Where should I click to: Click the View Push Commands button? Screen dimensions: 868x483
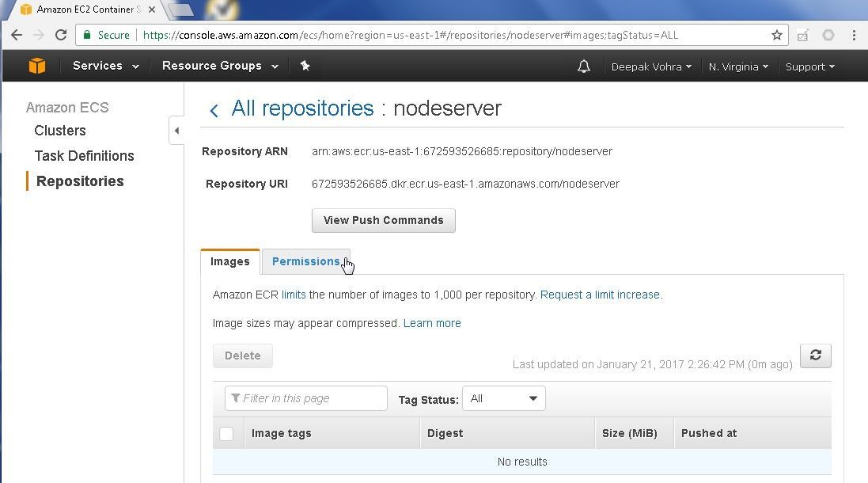(x=384, y=220)
